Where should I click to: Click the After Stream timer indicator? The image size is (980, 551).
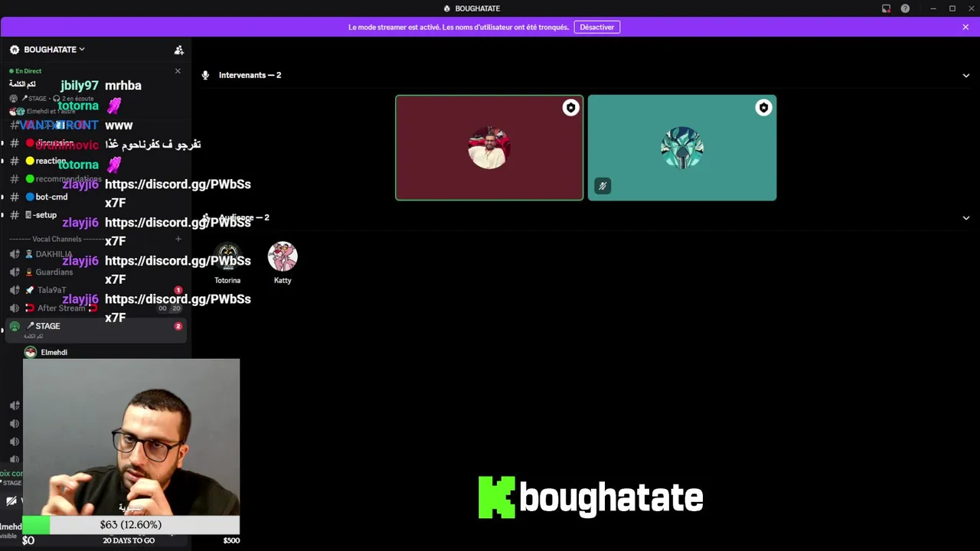(x=169, y=308)
